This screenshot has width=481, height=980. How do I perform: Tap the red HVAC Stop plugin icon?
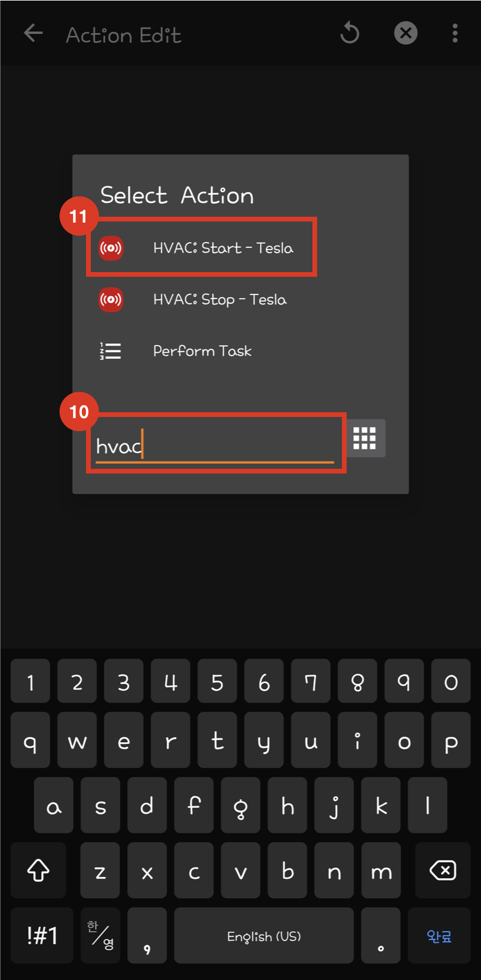[111, 300]
